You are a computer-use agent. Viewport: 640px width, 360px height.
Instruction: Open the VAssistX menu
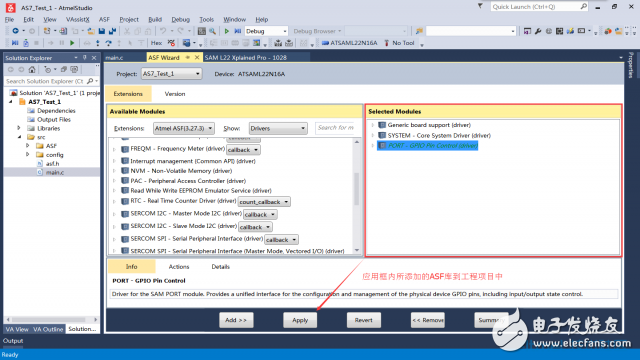(x=78, y=19)
